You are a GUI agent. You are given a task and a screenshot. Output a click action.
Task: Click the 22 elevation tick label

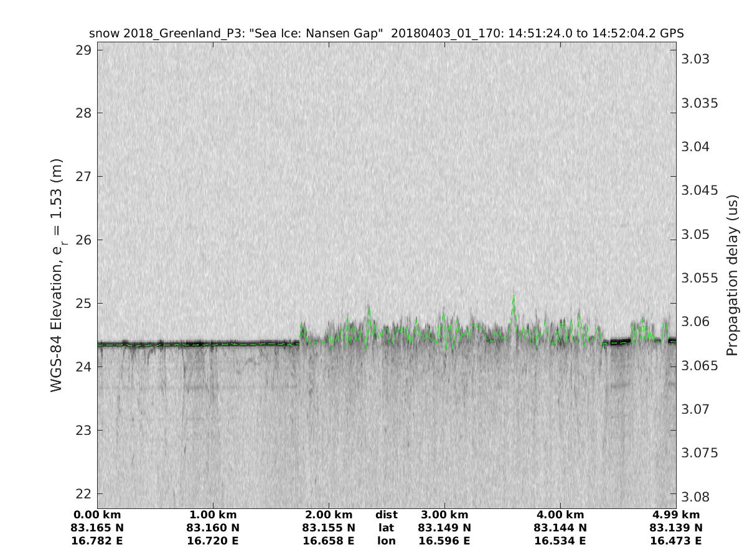82,494
